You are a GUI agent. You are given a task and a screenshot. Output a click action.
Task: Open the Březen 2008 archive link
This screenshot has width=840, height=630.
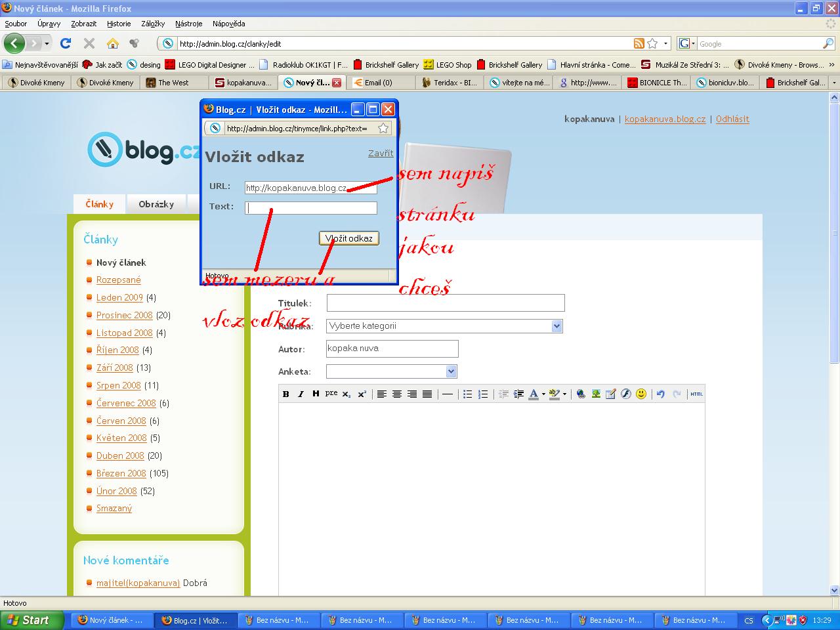click(121, 473)
